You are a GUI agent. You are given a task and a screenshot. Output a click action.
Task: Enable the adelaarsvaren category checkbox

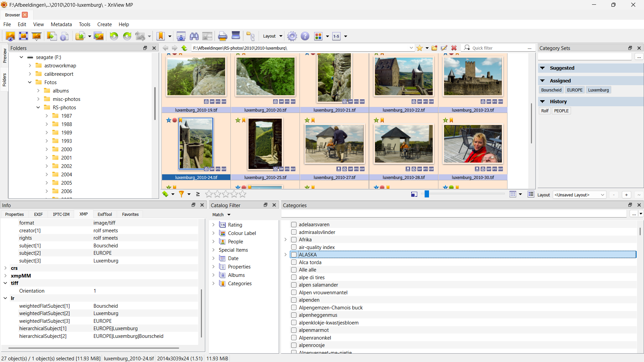(294, 225)
